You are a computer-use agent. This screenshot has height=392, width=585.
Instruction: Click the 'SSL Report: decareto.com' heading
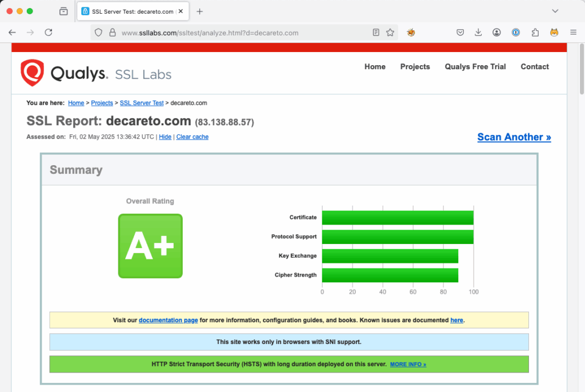point(109,121)
